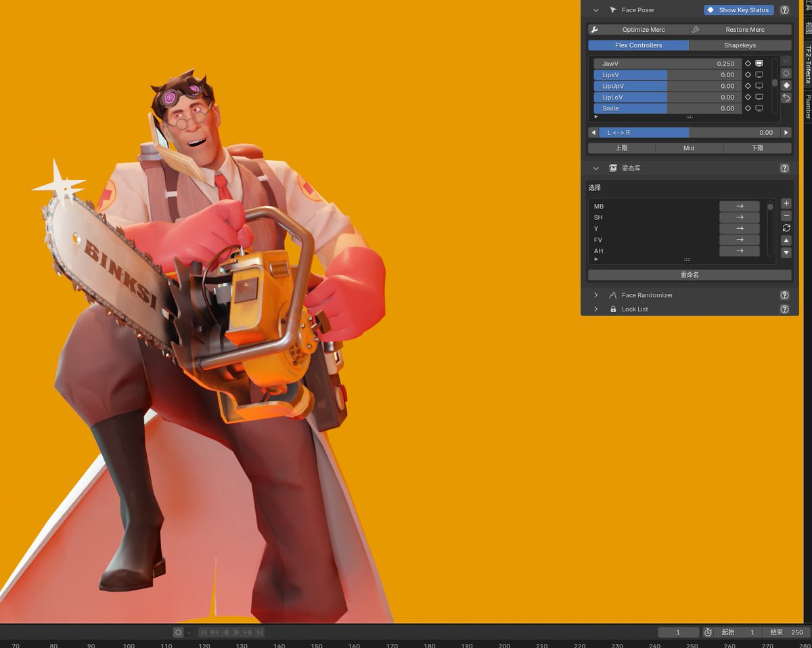Click the L <-> R slider
The width and height of the screenshot is (812, 648).
(x=690, y=133)
